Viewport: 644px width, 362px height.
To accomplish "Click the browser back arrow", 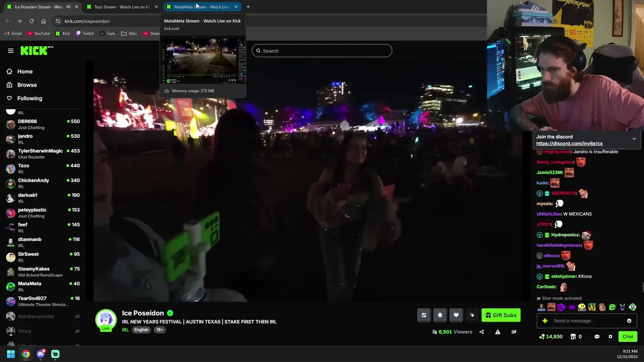I will pos(7,21).
